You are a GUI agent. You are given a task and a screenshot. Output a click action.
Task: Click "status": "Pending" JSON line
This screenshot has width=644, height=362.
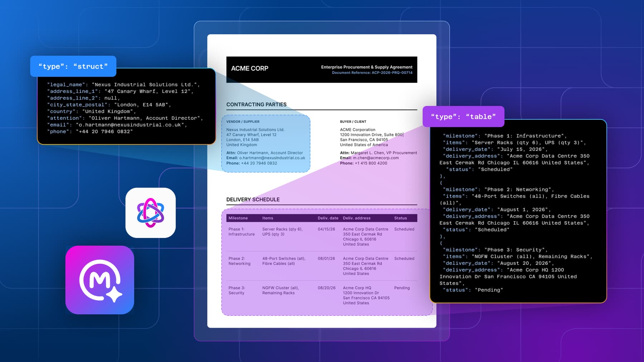coord(473,290)
